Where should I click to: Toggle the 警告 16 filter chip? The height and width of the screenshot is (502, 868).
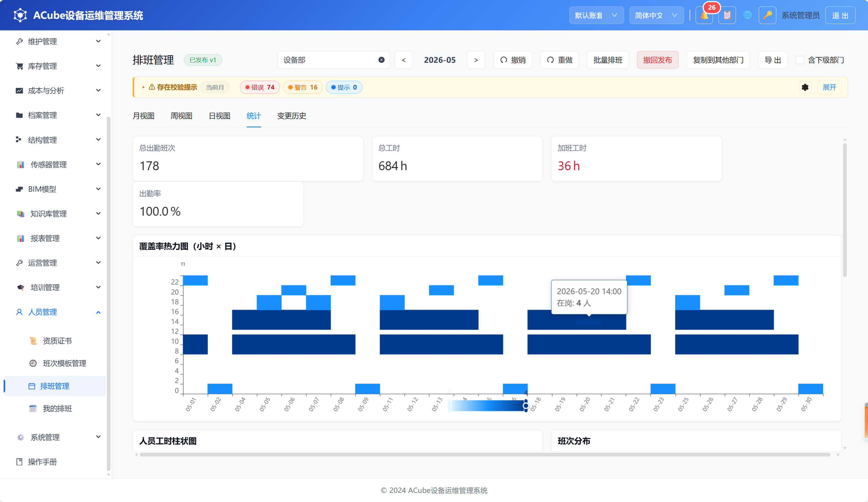[303, 87]
